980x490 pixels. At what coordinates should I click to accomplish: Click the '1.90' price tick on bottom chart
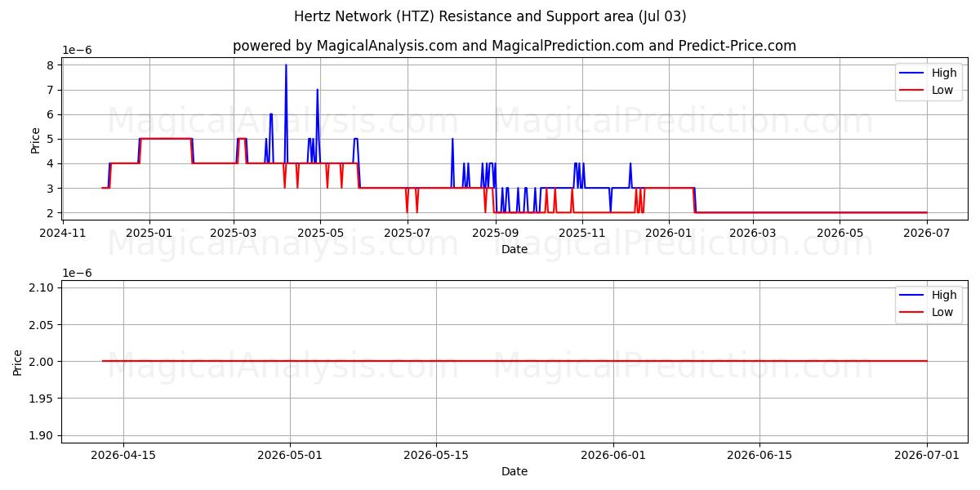coord(42,435)
